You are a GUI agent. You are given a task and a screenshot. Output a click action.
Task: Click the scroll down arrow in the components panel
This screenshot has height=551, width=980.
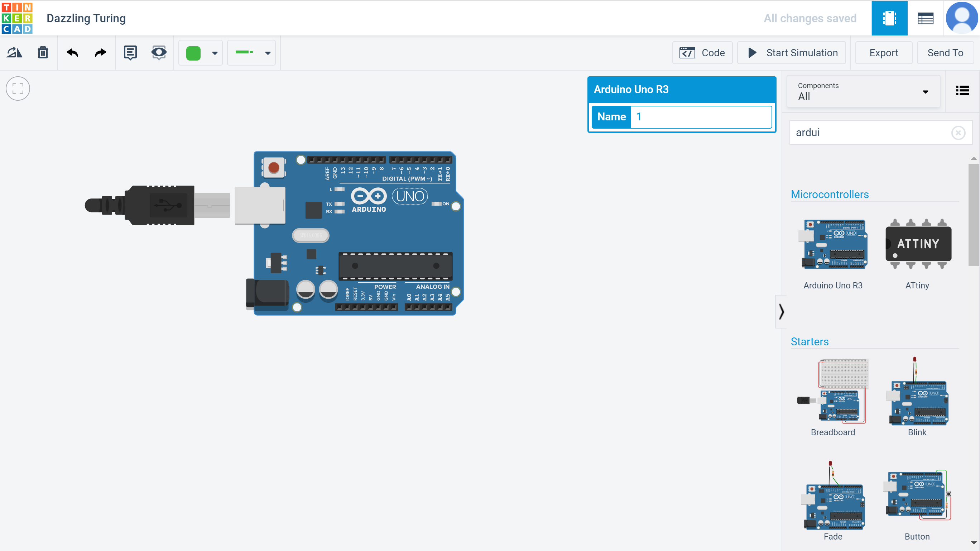tap(974, 543)
